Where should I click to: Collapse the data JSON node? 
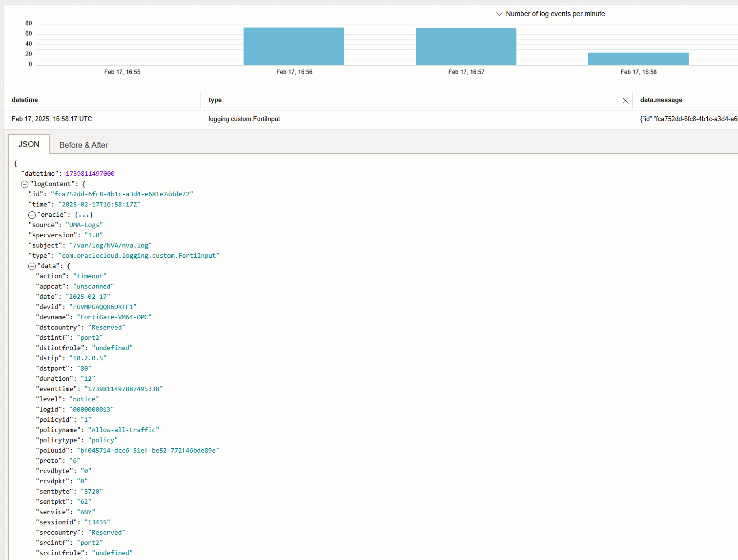pyautogui.click(x=32, y=267)
